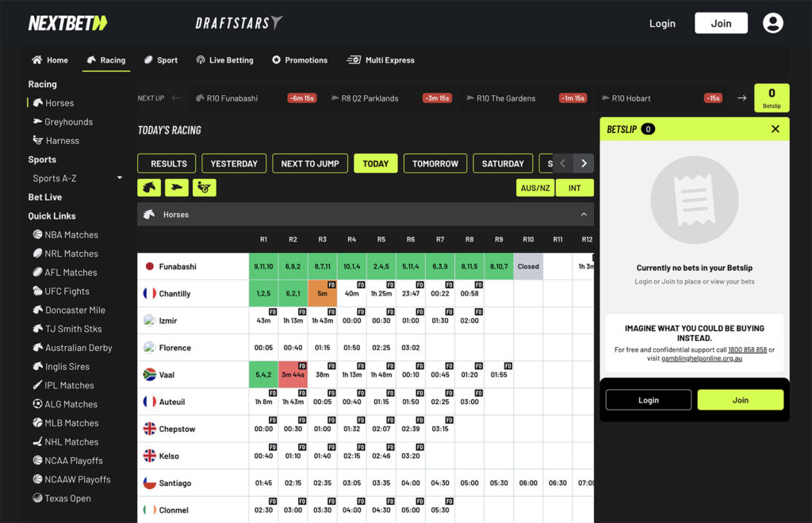This screenshot has height=523, width=812.
Task: Filter races by greyhounds icon
Action: pyautogui.click(x=177, y=188)
